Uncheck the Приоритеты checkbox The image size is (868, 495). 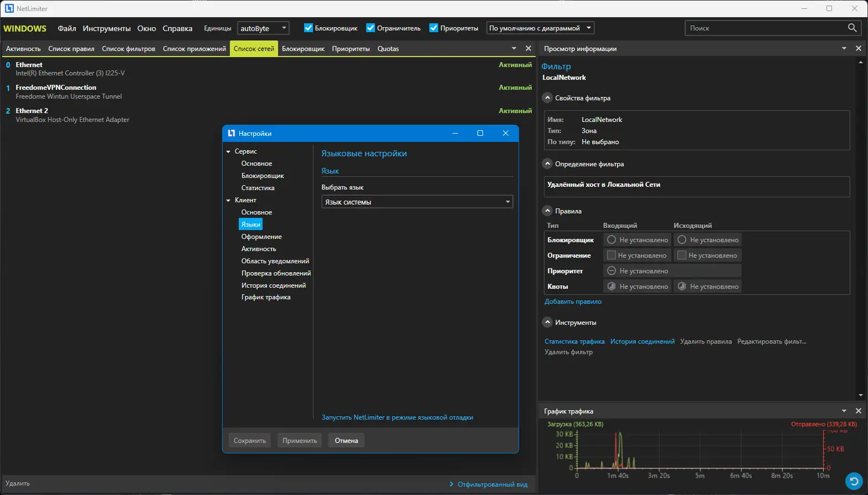pos(434,28)
